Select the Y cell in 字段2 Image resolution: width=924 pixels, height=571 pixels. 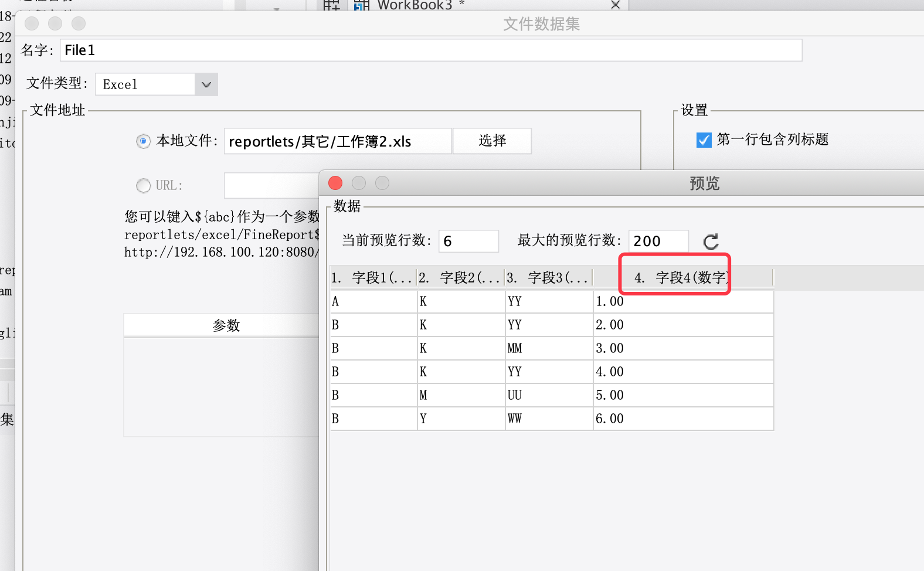tap(461, 419)
